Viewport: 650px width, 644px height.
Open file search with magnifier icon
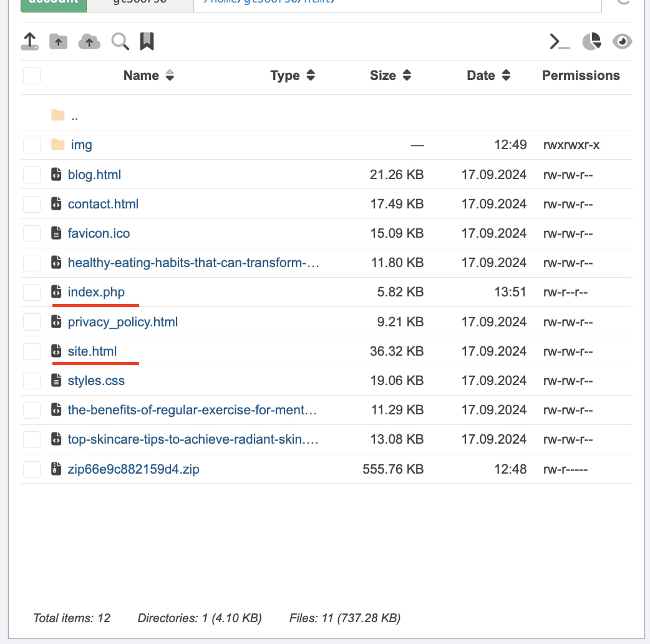click(x=120, y=42)
